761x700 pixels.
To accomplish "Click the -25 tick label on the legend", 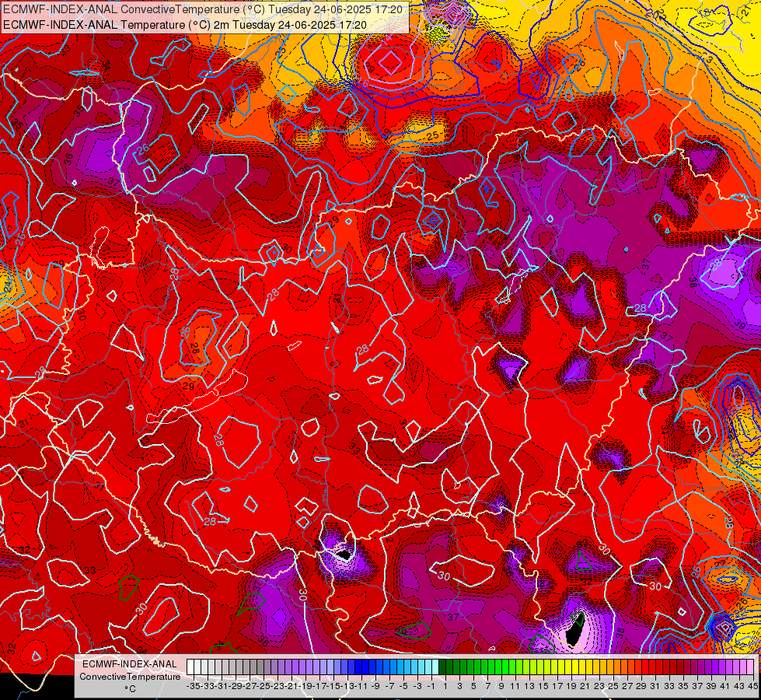I will coord(263,687).
